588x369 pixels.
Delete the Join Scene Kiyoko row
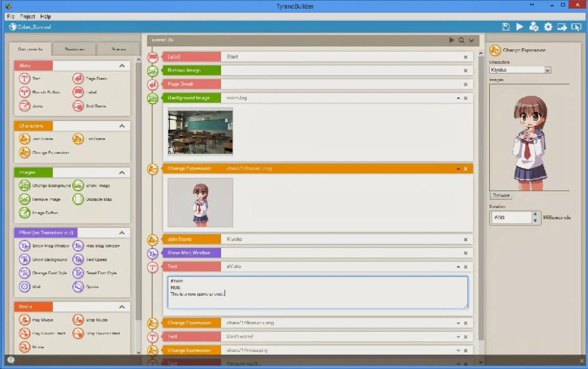coord(465,239)
